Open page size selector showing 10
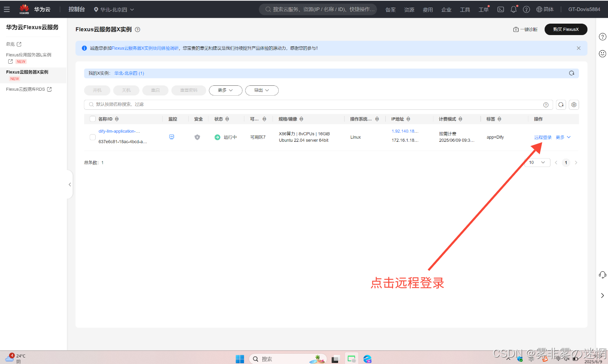The image size is (608, 364). [x=537, y=162]
